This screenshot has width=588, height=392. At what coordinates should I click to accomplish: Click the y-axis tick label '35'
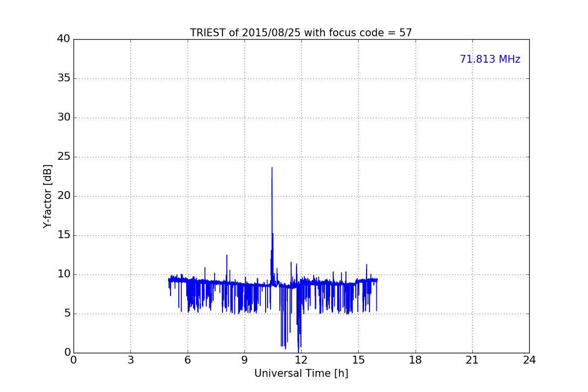[64, 78]
